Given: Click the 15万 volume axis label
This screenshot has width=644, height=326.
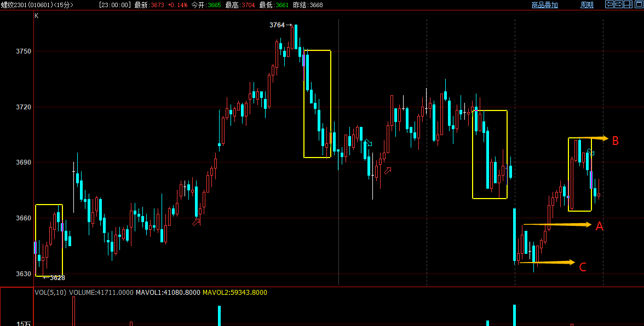Looking at the screenshot, I should click(24, 324).
